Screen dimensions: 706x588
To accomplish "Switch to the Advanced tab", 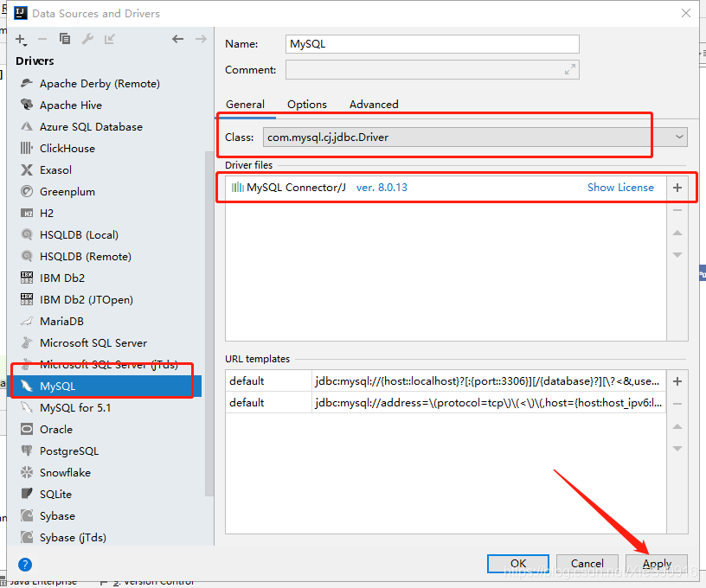I will pos(374,105).
